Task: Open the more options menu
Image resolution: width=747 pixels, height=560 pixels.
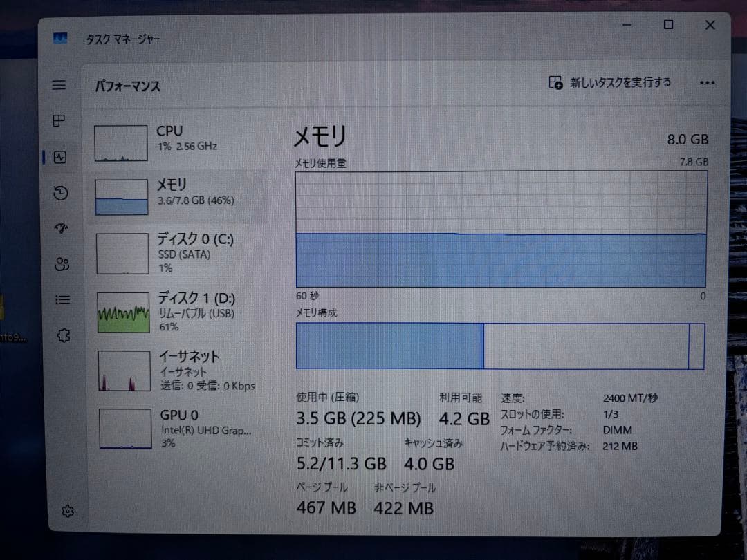Action: coord(707,82)
